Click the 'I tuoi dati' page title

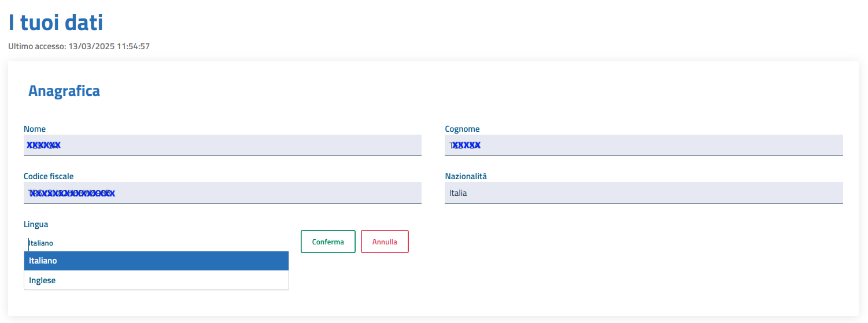[56, 23]
